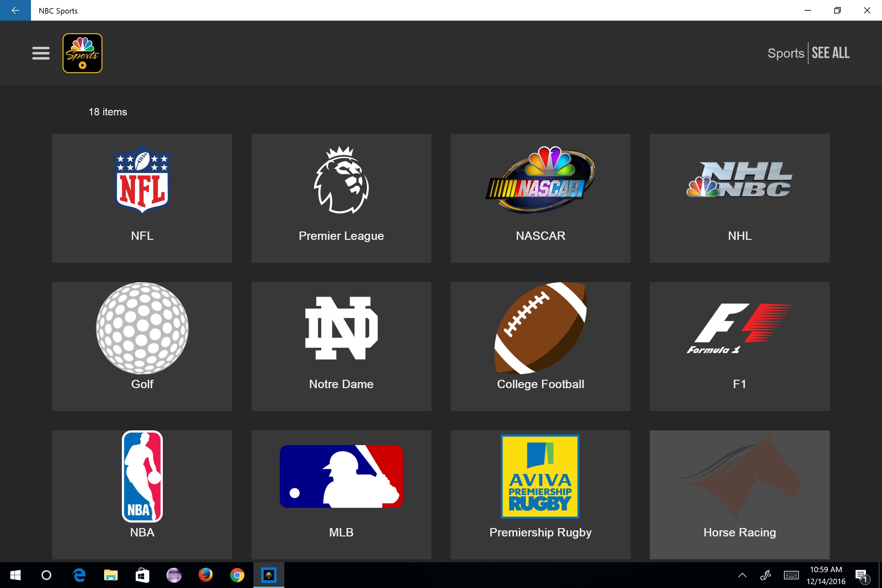Open the hamburger menu
Viewport: 882px width, 588px height.
coord(40,53)
